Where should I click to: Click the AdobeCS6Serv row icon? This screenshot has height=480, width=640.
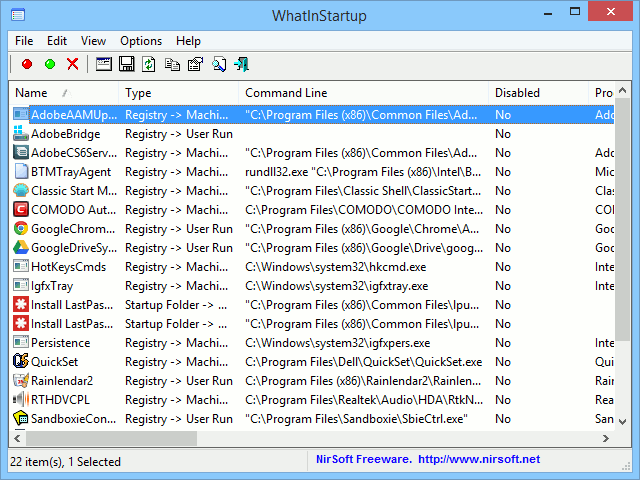(x=20, y=152)
